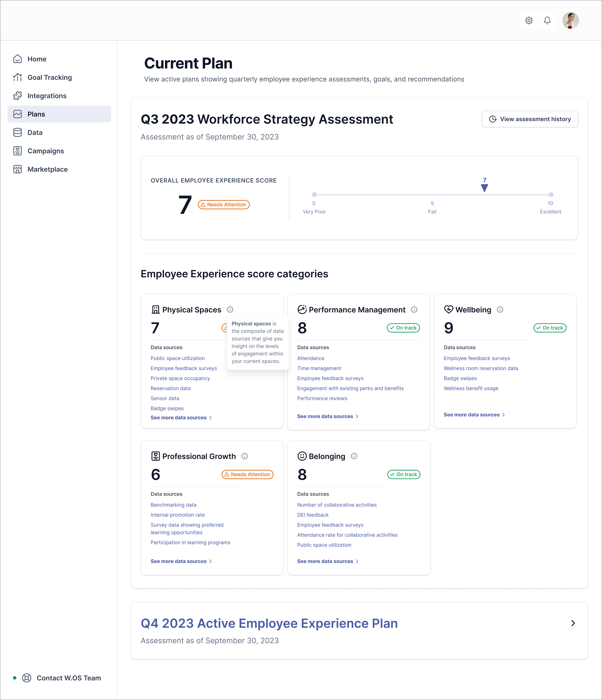Screen dimensions: 602x700
Task: Click the Data database icon
Action: [x=18, y=132]
